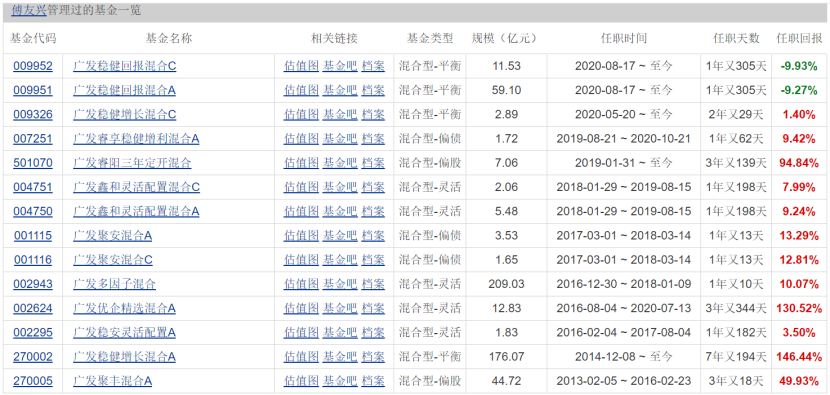830x395 pixels.
Task: Open 档案 for fund 001116
Action: 373,260
